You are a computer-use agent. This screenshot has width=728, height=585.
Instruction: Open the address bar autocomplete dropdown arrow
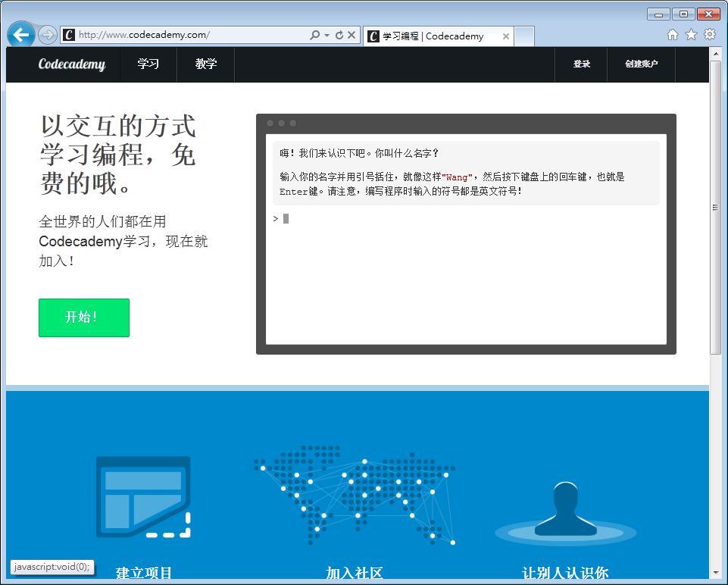[x=327, y=36]
